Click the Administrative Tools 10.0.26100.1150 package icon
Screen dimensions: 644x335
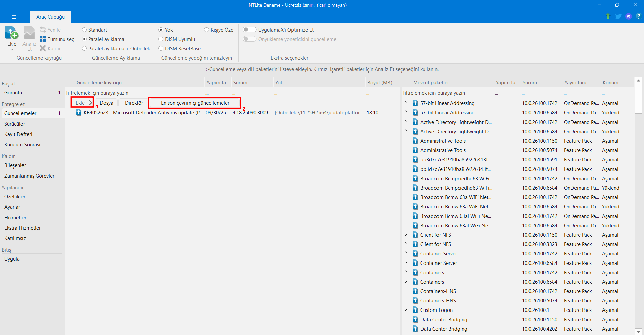[415, 141]
